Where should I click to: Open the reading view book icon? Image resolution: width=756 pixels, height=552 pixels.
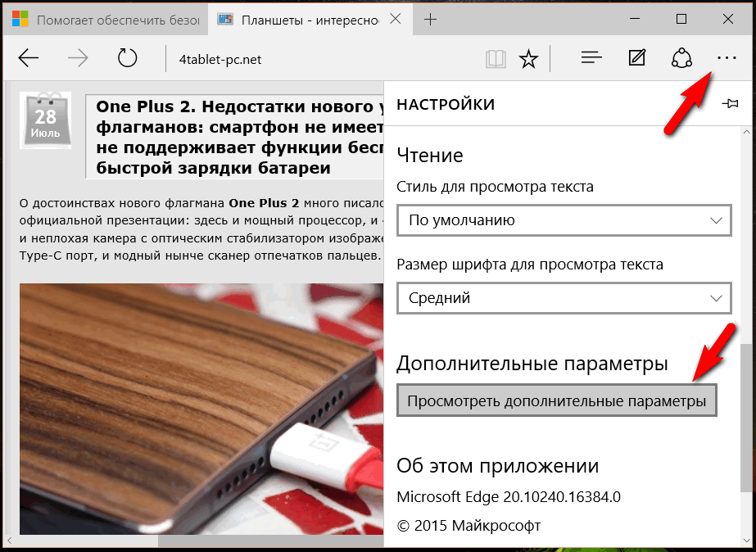[496, 59]
